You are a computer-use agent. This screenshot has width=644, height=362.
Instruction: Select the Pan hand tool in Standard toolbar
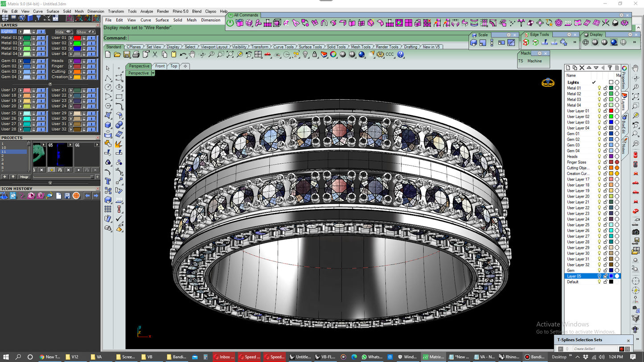pyautogui.click(x=192, y=54)
